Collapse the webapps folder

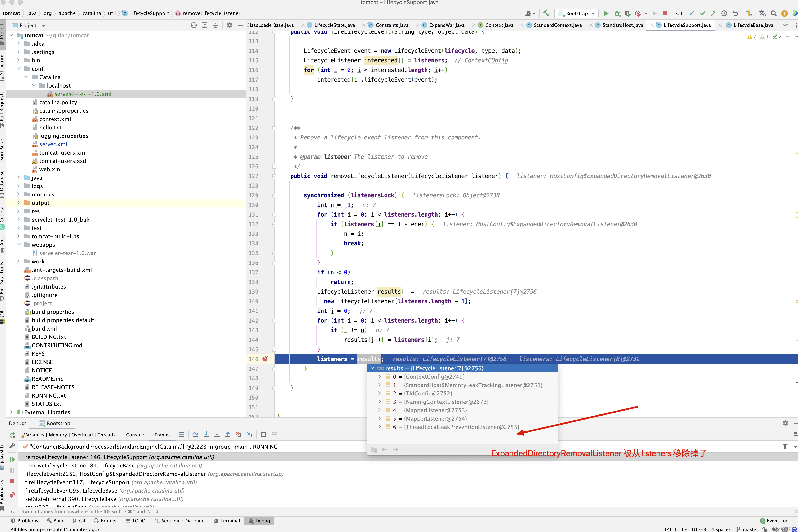point(19,245)
